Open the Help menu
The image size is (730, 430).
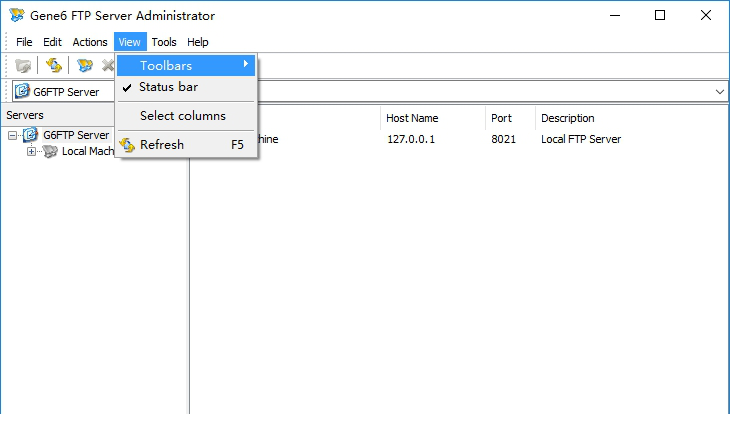(197, 42)
